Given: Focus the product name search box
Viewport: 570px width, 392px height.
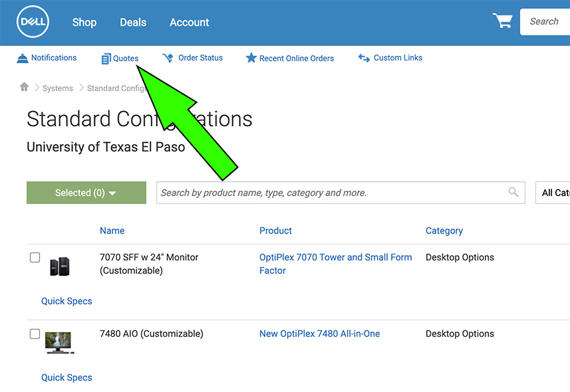Looking at the screenshot, I should pyautogui.click(x=341, y=193).
